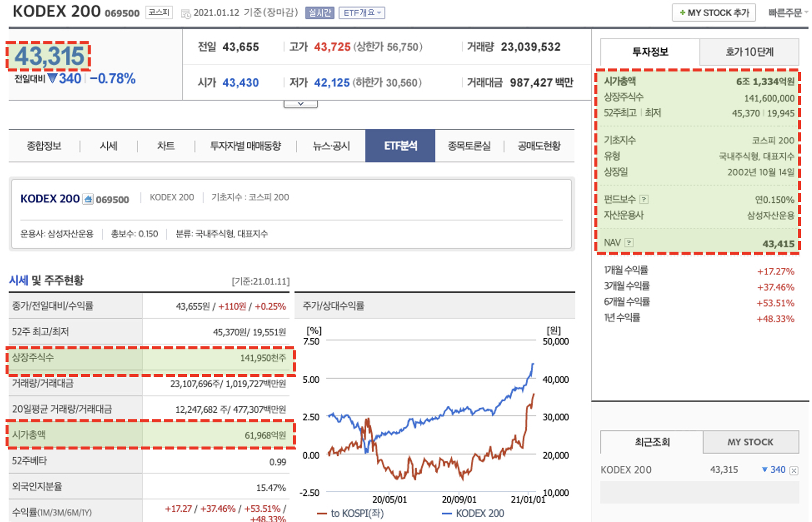Screen dimensions: 812x522
Task: Click the KODEX 200 chart legend entry
Action: click(473, 513)
